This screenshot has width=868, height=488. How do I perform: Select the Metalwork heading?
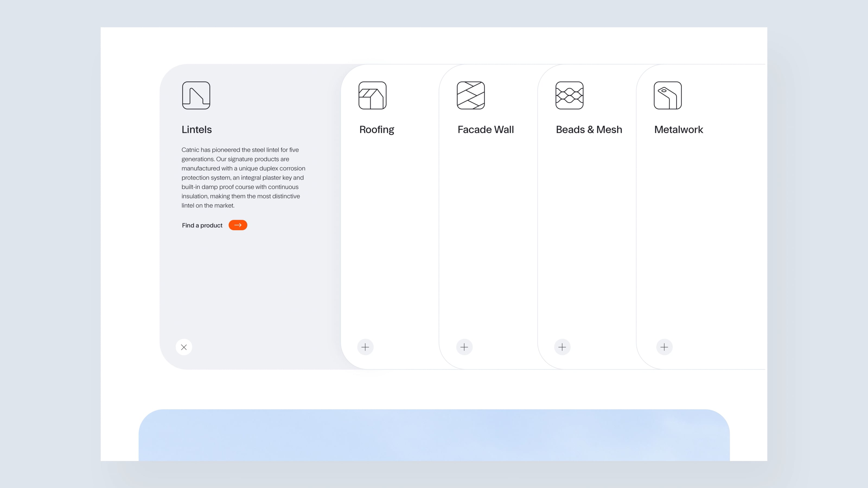point(678,130)
